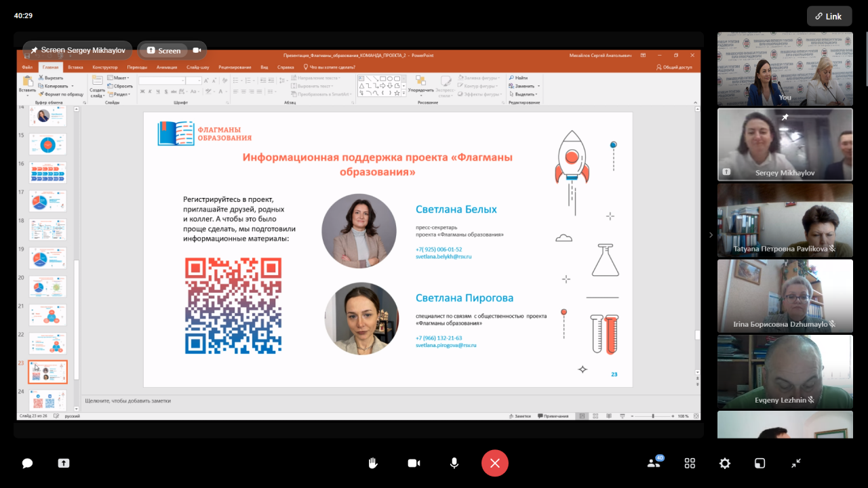
Task: Open the chat panel icon
Action: coord(27,464)
